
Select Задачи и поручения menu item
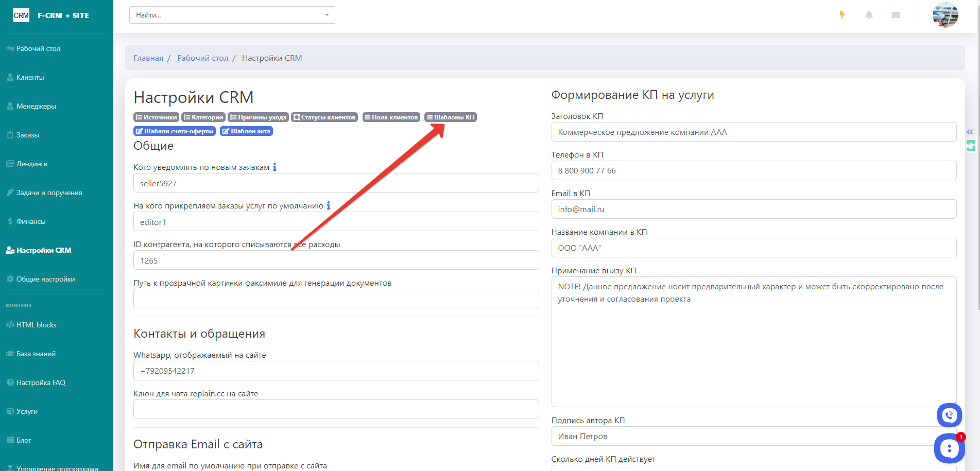[49, 193]
